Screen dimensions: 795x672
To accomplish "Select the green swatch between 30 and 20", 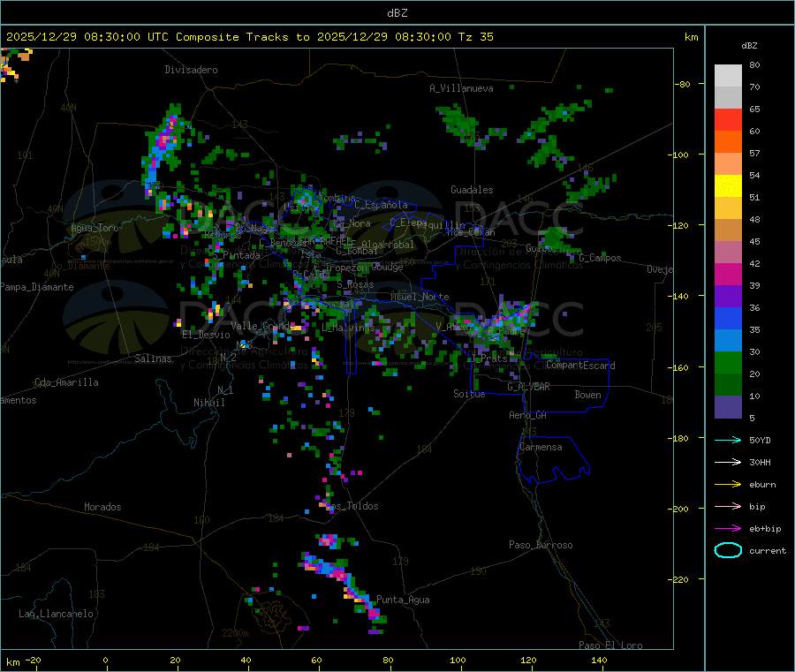I will [x=728, y=362].
